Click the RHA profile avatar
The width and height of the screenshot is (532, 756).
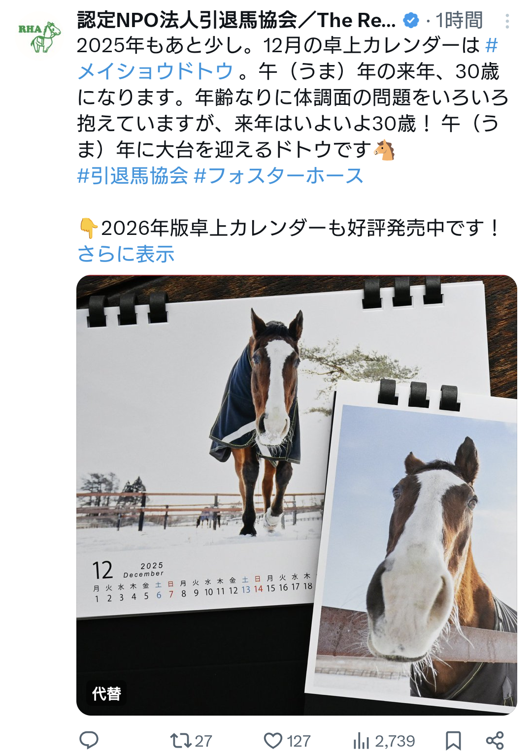pos(39,36)
